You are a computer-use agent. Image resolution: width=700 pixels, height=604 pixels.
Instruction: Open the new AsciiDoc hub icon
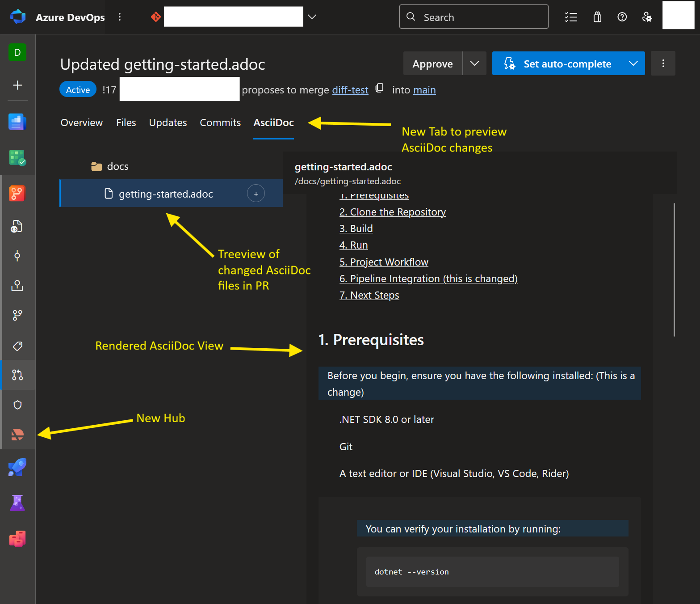pyautogui.click(x=17, y=434)
